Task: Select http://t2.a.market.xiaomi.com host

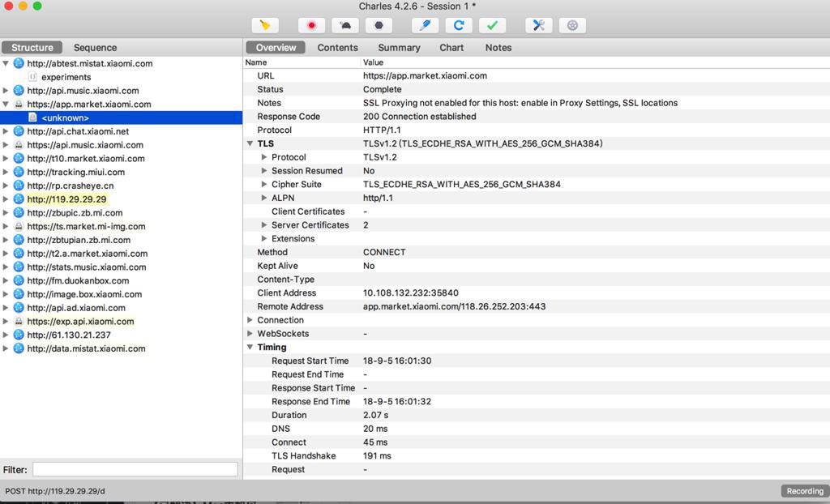Action: click(x=88, y=254)
